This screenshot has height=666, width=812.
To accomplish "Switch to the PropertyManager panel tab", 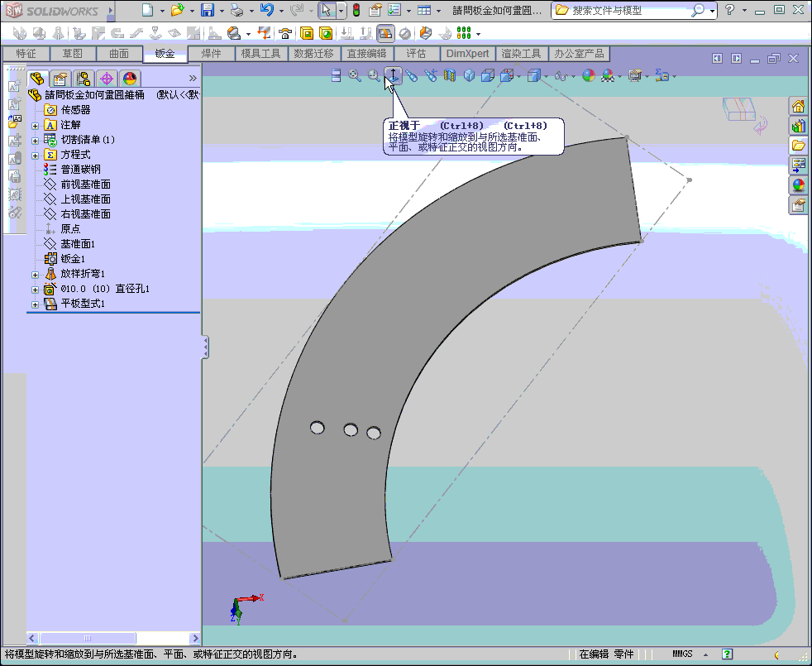I will click(x=60, y=79).
